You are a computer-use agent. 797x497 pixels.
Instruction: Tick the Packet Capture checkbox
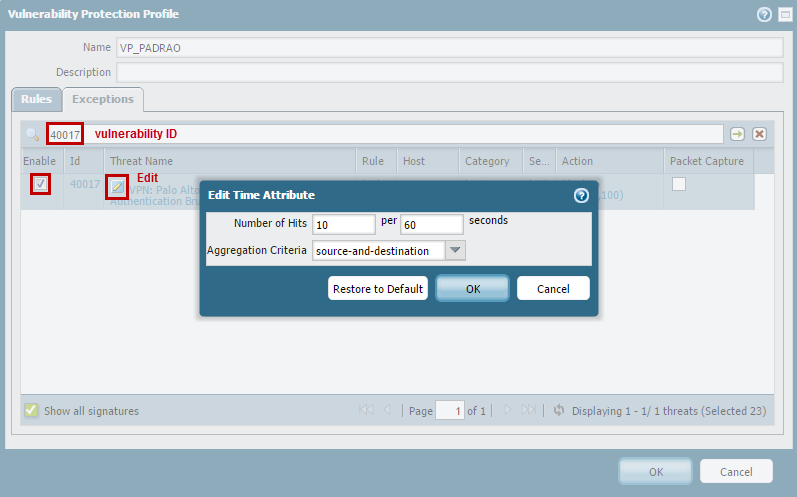679,184
